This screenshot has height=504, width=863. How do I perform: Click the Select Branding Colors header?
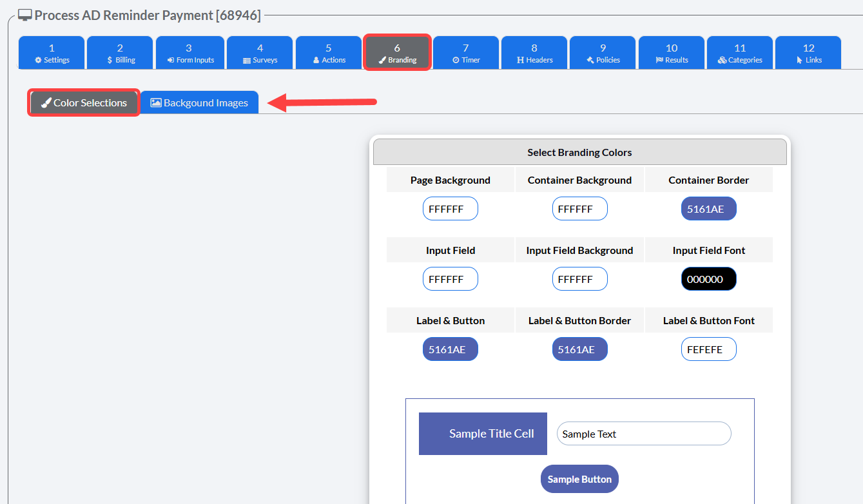580,153
